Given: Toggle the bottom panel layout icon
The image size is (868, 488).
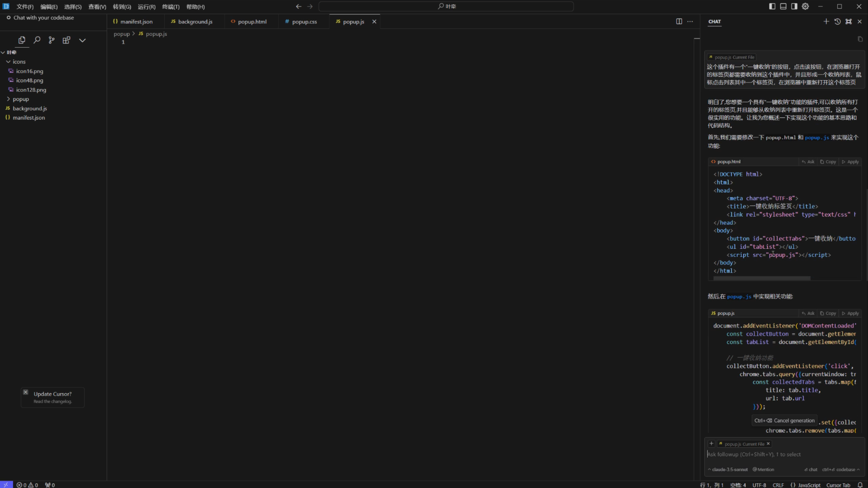Looking at the screenshot, I should [x=783, y=6].
